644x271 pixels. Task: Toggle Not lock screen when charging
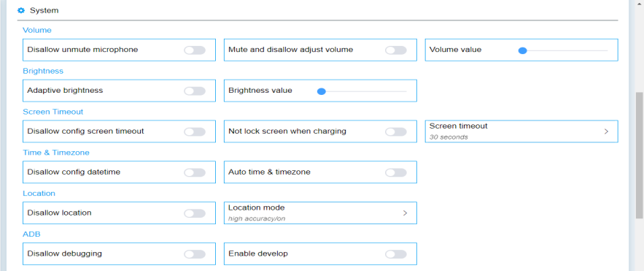(x=396, y=131)
